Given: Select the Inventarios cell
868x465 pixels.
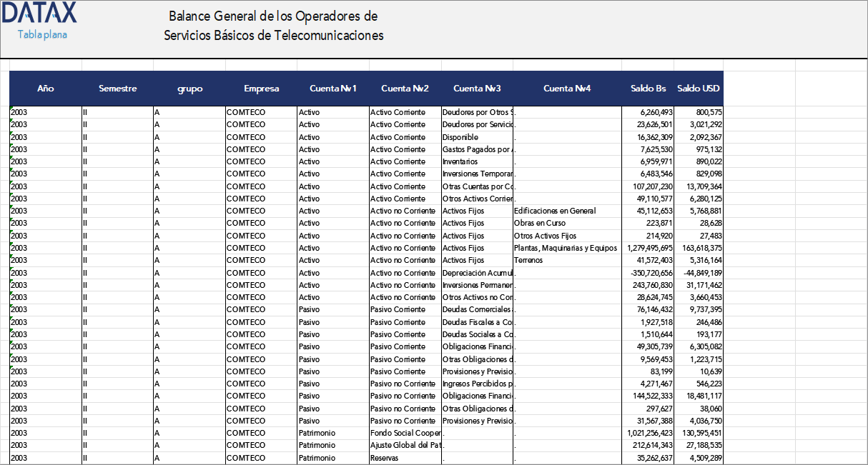Looking at the screenshot, I should click(x=477, y=161).
